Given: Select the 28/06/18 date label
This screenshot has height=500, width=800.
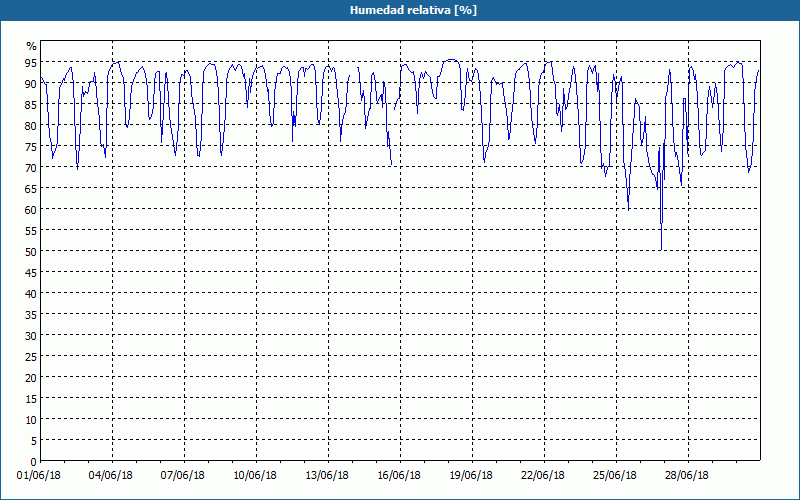Looking at the screenshot, I should pyautogui.click(x=687, y=475).
